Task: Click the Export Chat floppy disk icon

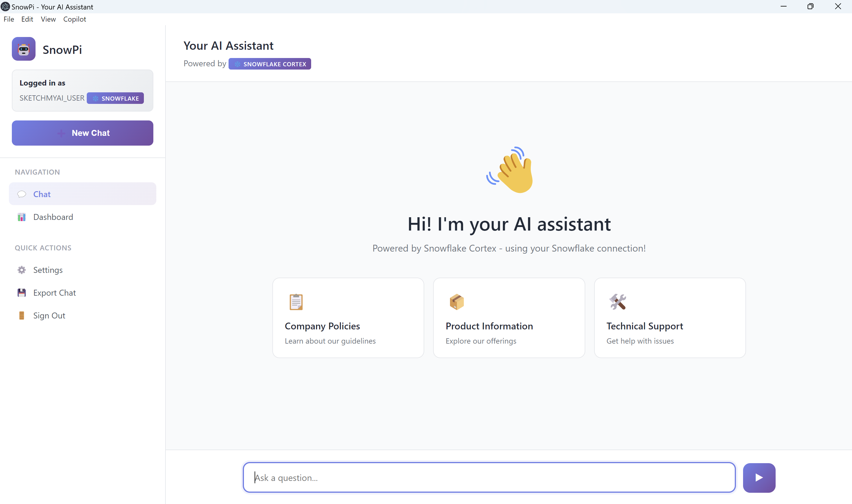Action: pos(22,292)
